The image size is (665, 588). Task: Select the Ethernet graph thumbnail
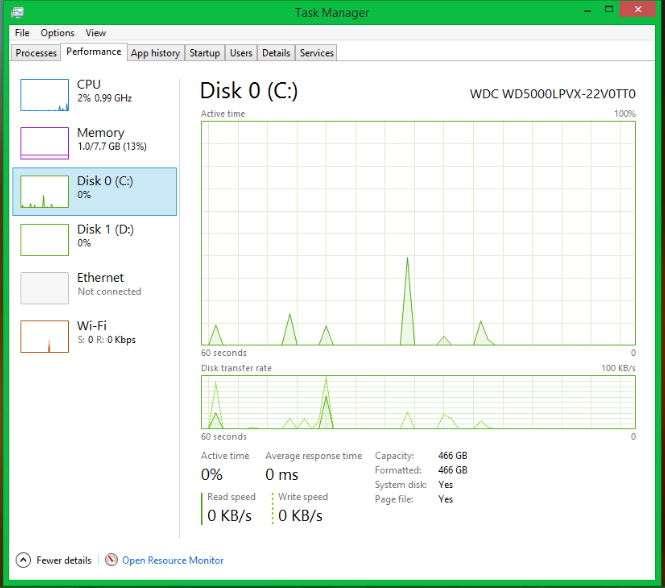point(45,288)
